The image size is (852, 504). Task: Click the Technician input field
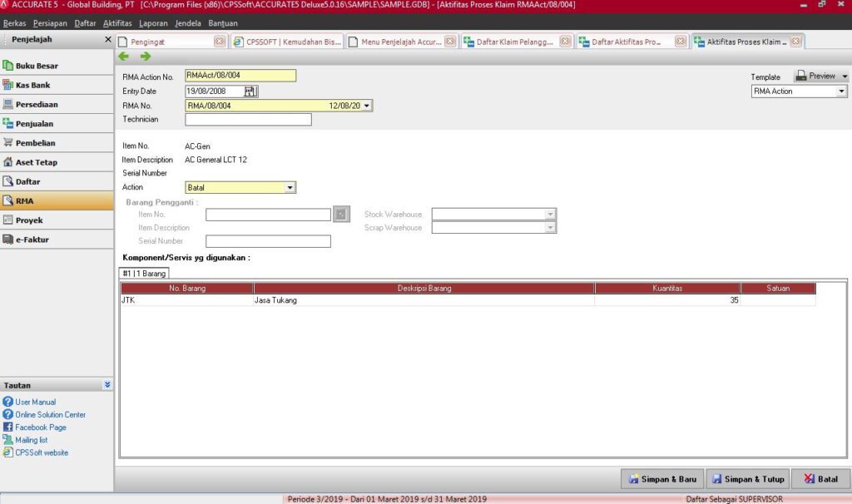[248, 120]
